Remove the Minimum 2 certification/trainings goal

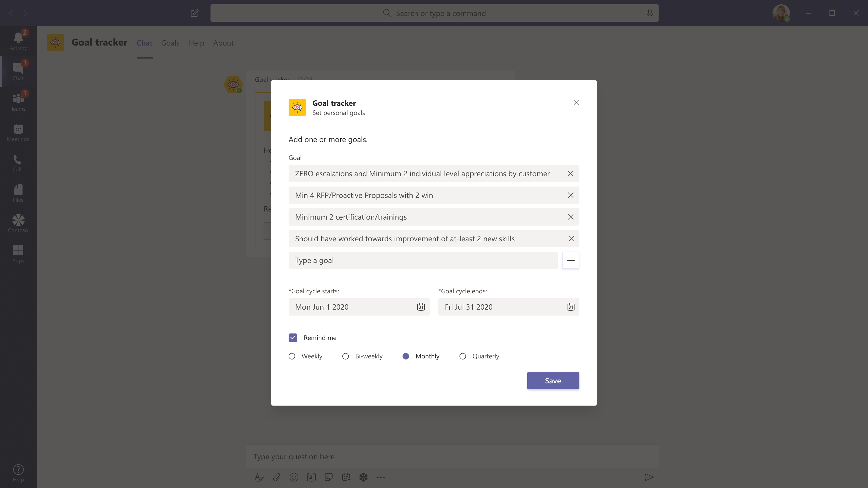coord(570,217)
